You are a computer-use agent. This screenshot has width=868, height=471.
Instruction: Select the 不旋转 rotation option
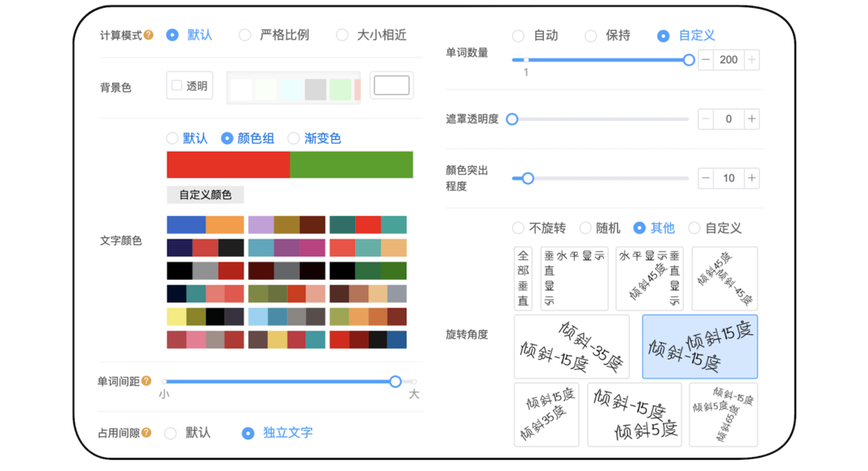(x=518, y=228)
